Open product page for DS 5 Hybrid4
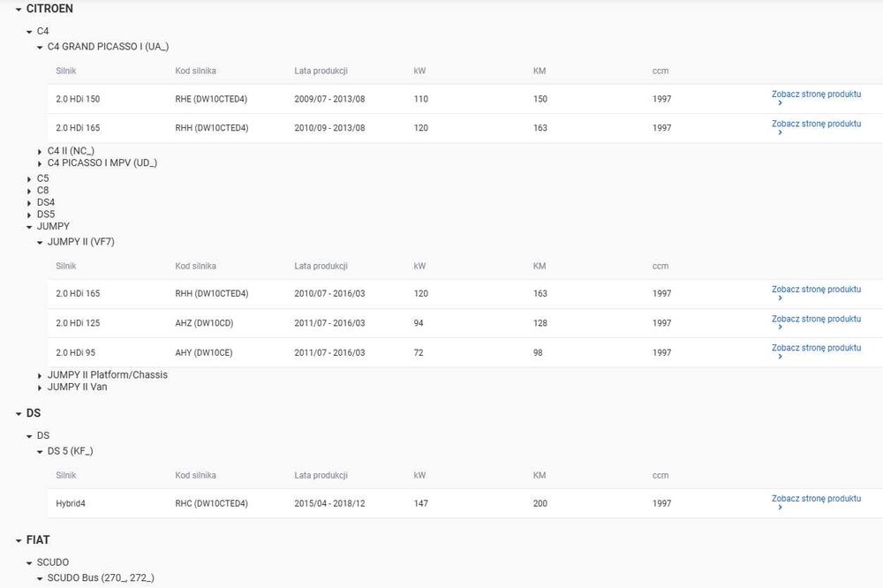The width and height of the screenshot is (883, 588). [x=816, y=502]
